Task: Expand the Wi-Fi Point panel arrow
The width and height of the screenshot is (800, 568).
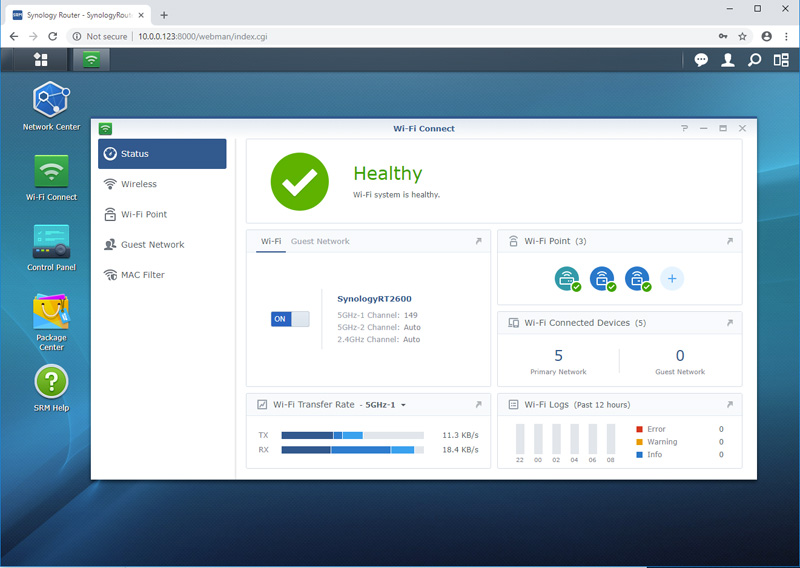Action: tap(729, 241)
